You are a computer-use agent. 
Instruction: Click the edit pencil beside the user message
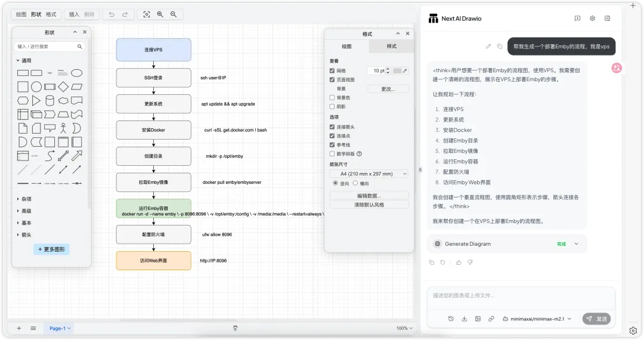pos(488,47)
